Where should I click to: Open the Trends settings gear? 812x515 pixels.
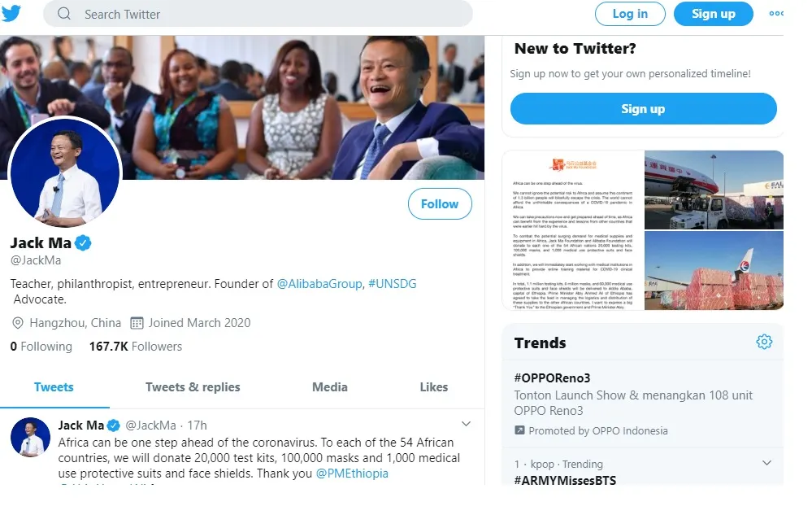[764, 342]
